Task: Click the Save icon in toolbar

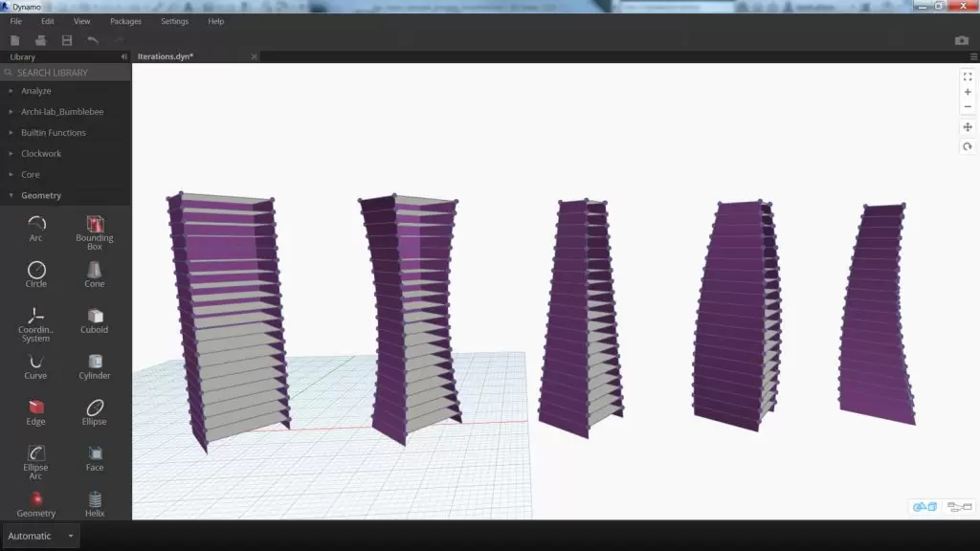Action: point(67,40)
